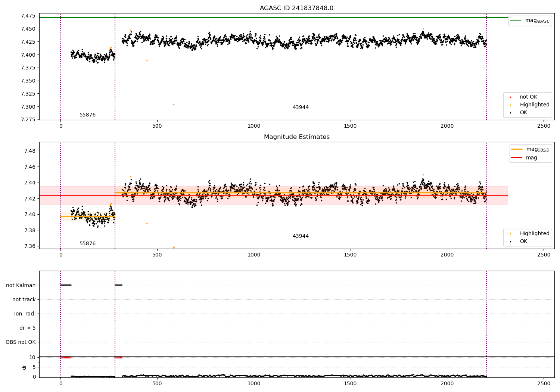Click 'OK' in the Magnitude Estimates legend
Viewport: 560px width, 392px height.
point(523,242)
